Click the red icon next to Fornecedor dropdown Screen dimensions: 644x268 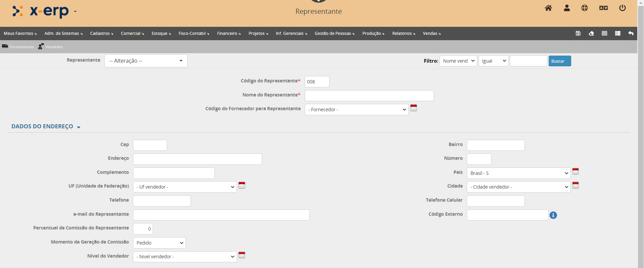point(413,108)
